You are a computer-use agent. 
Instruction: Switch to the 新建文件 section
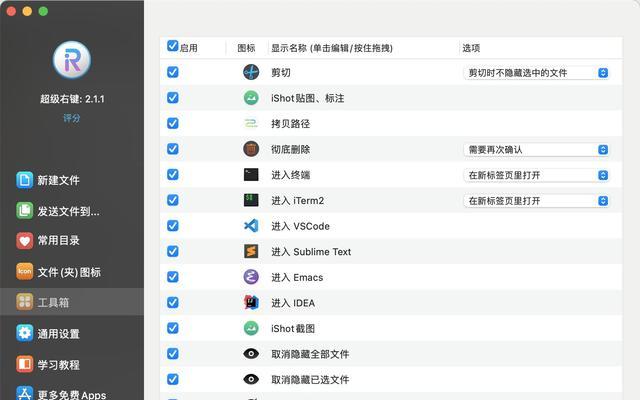point(72,180)
